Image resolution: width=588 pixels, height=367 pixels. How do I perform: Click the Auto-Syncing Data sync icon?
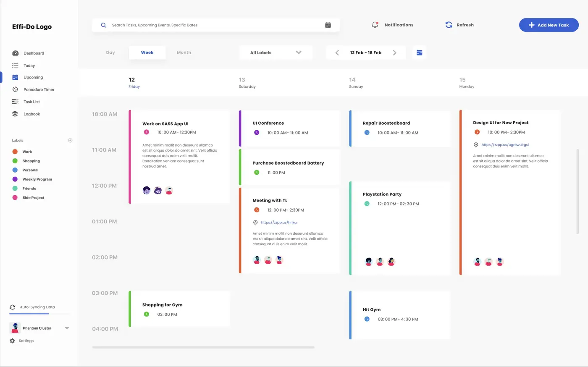[x=13, y=307]
